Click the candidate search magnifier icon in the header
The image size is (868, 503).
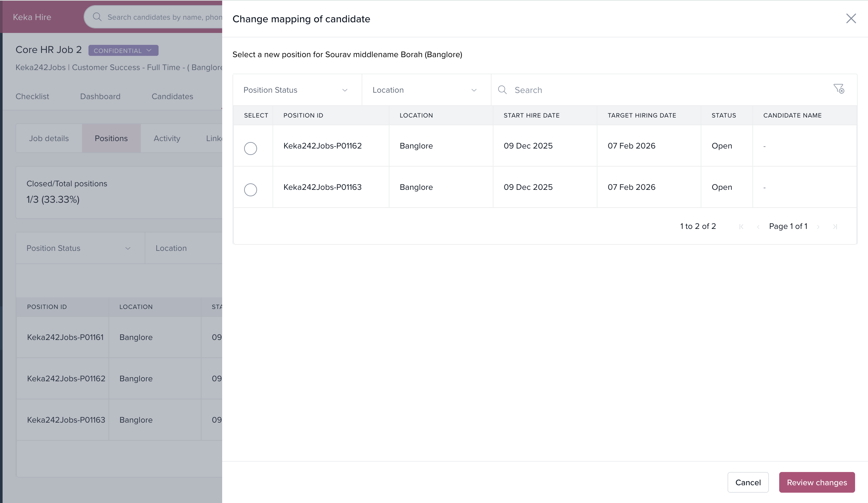click(97, 17)
